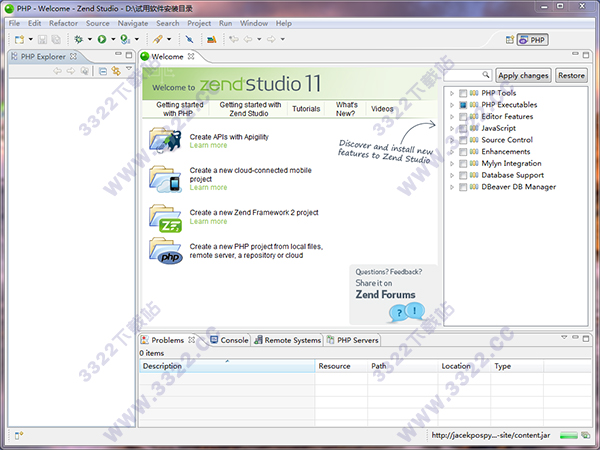Click the toolbar icon before the navigation arrows
This screenshot has height=450, width=600.
212,39
